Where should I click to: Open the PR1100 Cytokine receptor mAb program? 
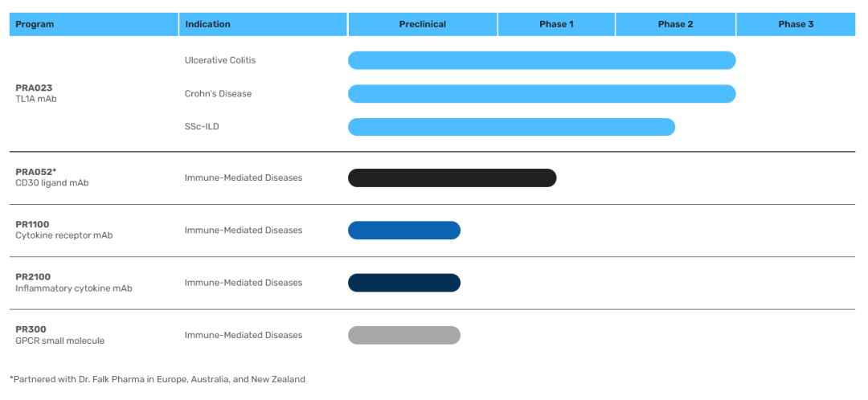click(63, 230)
